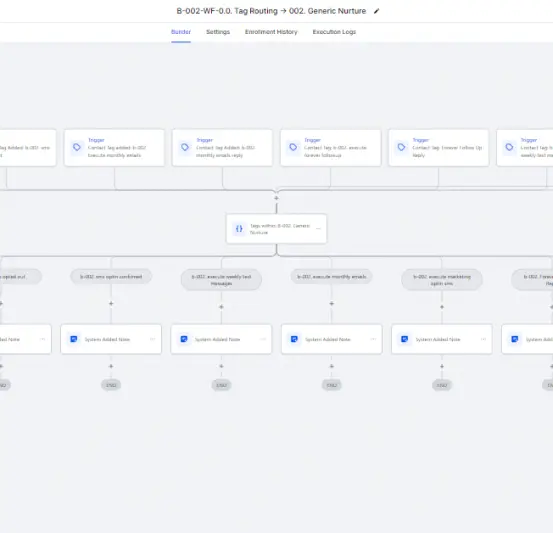Click 'System Added Note' text under 'execute monthly emails'
The height and width of the screenshot is (533, 553).
point(328,339)
